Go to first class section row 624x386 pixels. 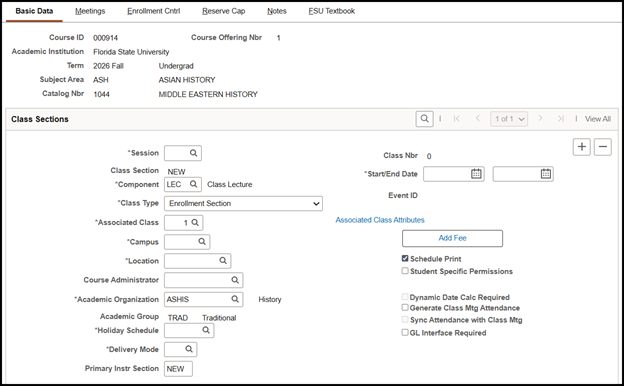point(456,119)
